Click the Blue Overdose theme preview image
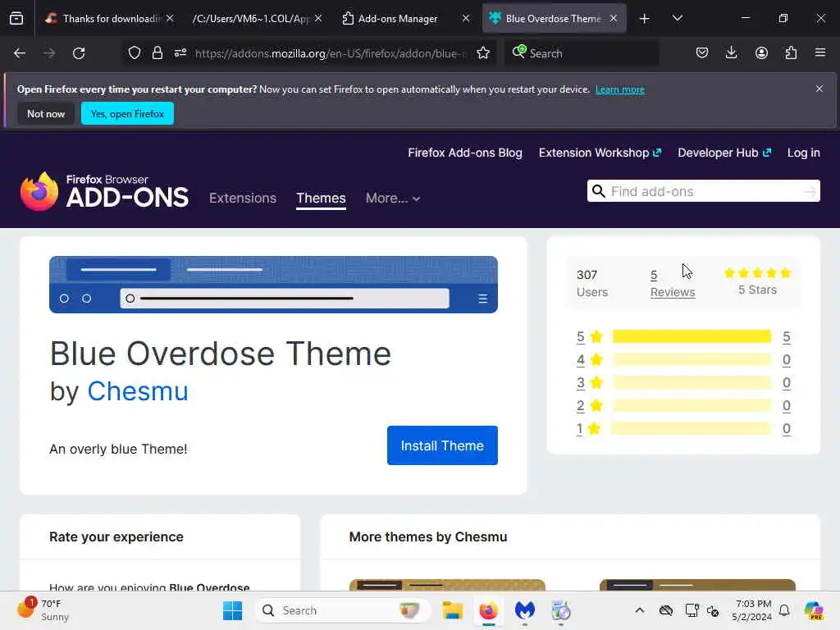This screenshot has height=630, width=840. tap(273, 285)
